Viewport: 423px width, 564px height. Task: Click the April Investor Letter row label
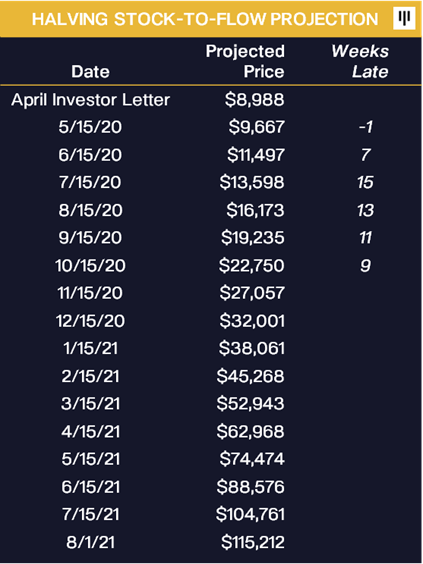[90, 100]
